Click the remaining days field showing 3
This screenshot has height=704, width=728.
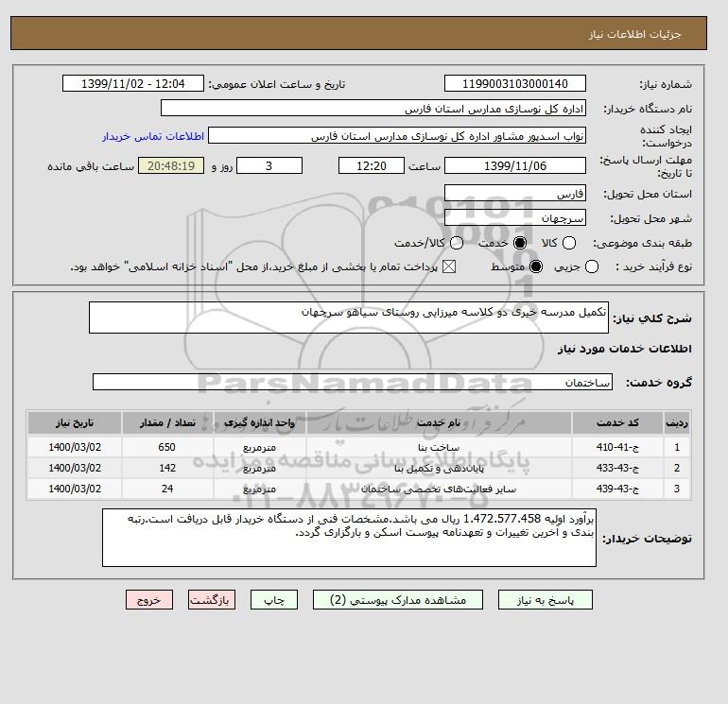point(269,165)
